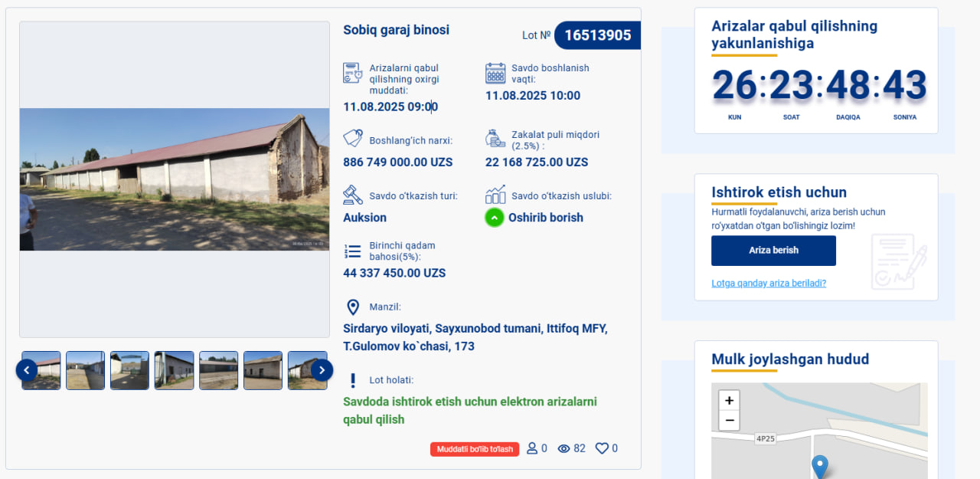980x479 pixels.
Task: Select the fourth gallery thumbnail
Action: pyautogui.click(x=174, y=370)
